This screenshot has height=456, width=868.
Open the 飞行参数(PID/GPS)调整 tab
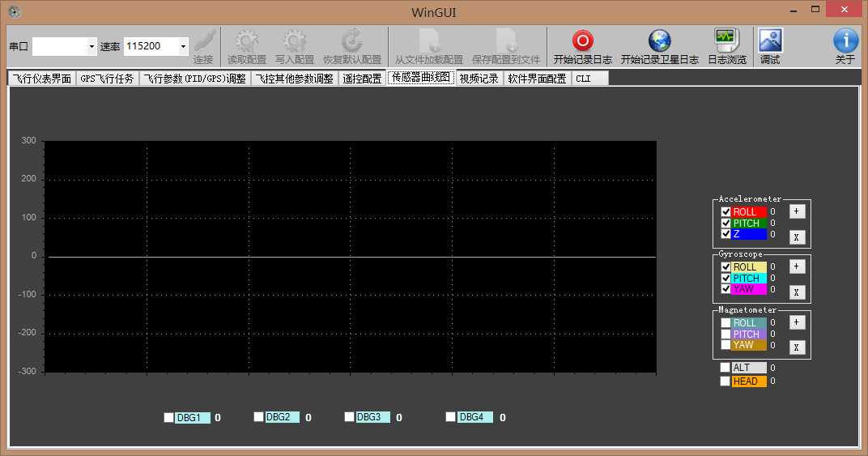tap(195, 79)
